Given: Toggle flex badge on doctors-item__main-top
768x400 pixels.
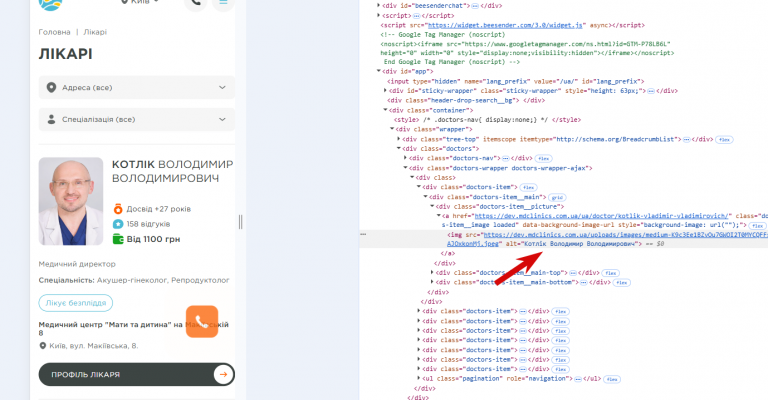Looking at the screenshot, I should point(610,273).
